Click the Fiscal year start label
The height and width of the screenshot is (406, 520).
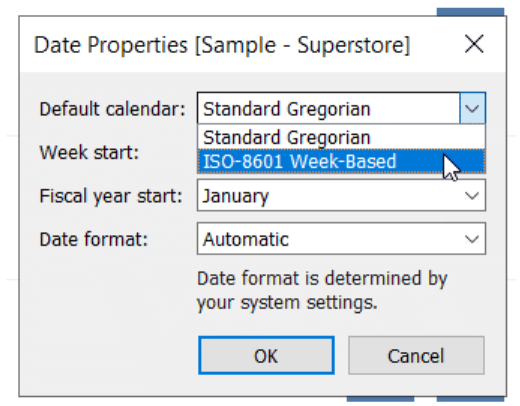click(111, 196)
